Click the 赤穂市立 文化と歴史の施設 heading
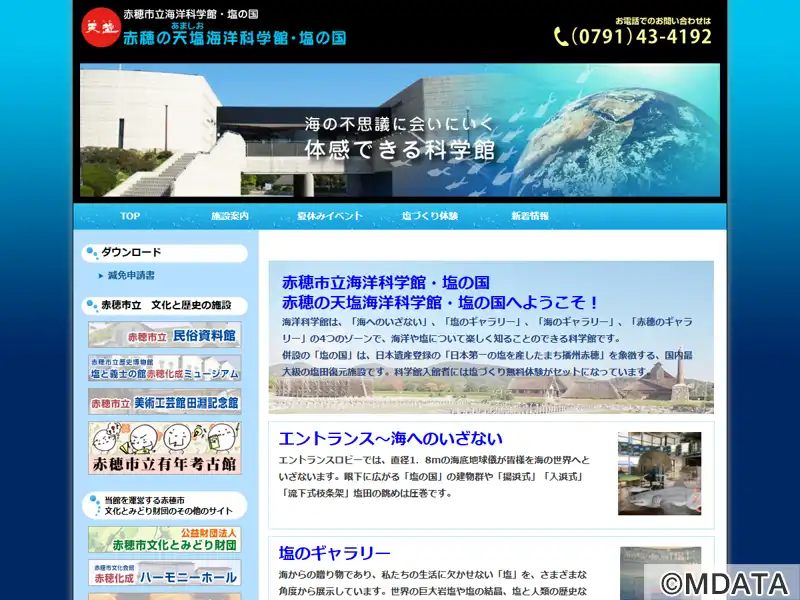The width and height of the screenshot is (800, 600). tap(166, 305)
